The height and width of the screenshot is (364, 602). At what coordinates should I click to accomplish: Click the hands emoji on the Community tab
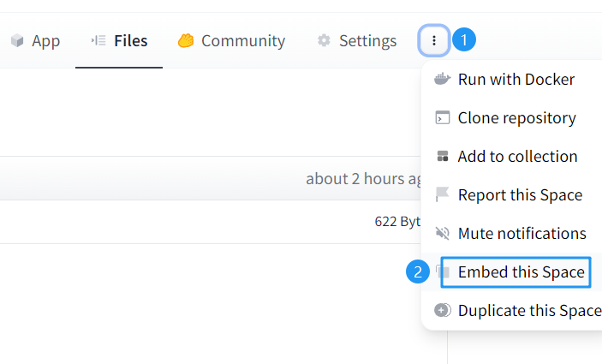[186, 41]
